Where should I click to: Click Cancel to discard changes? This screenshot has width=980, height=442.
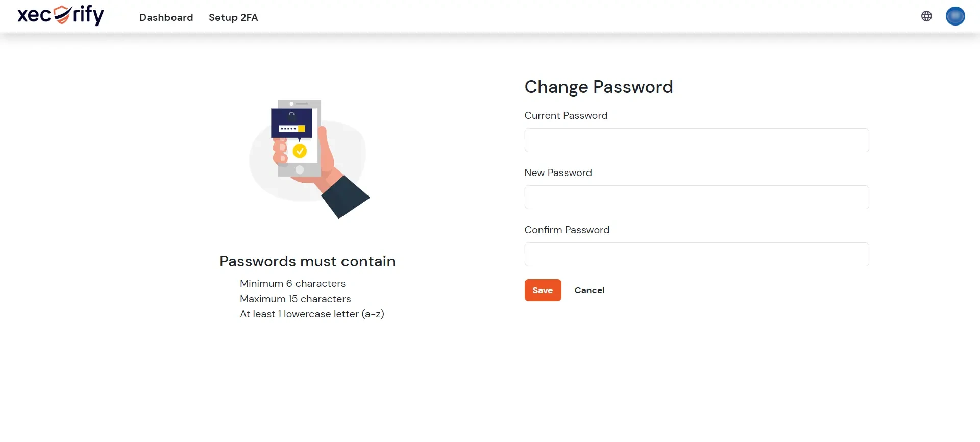[589, 290]
